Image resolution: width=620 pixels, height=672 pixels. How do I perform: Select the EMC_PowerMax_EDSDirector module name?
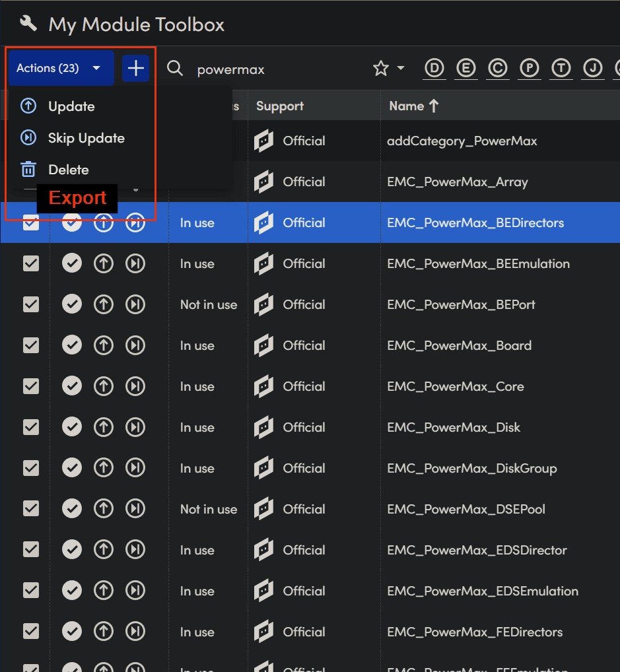477,551
